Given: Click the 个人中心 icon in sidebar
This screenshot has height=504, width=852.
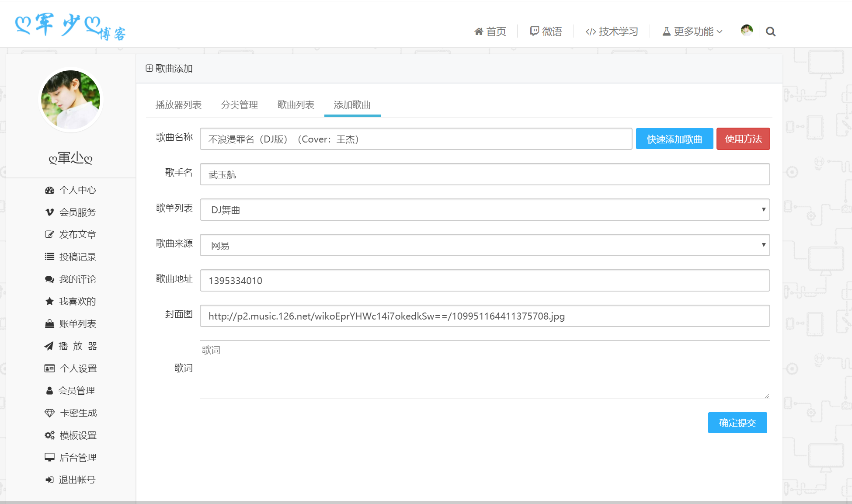Looking at the screenshot, I should click(x=49, y=190).
